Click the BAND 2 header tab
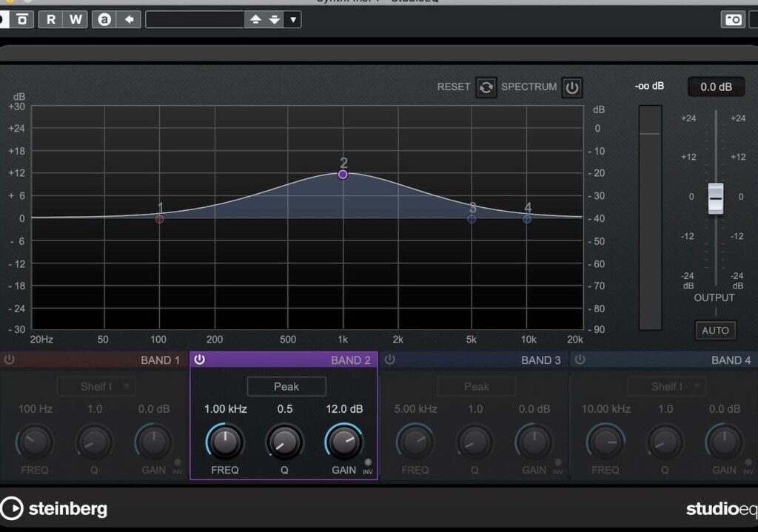 [x=284, y=360]
